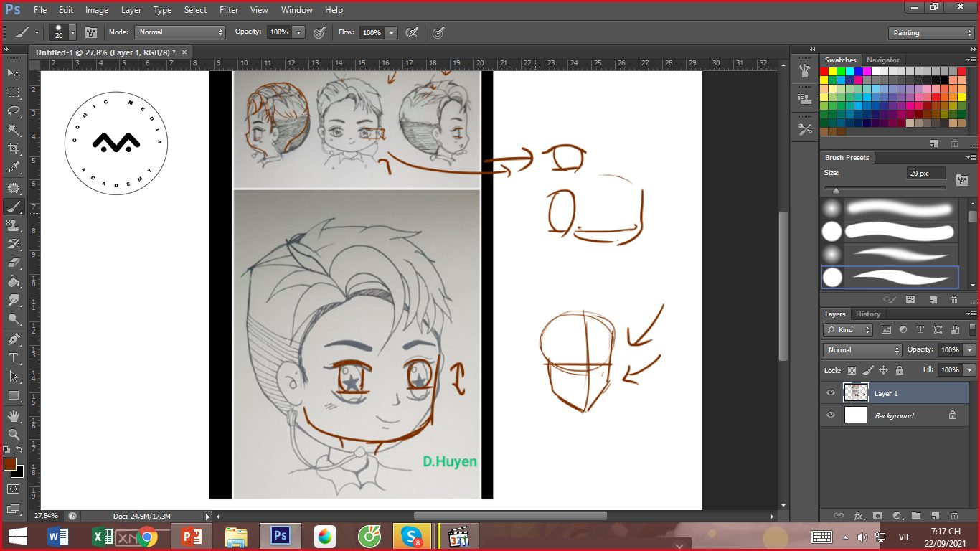Choose the Hand tool
The width and height of the screenshot is (980, 551).
click(14, 415)
